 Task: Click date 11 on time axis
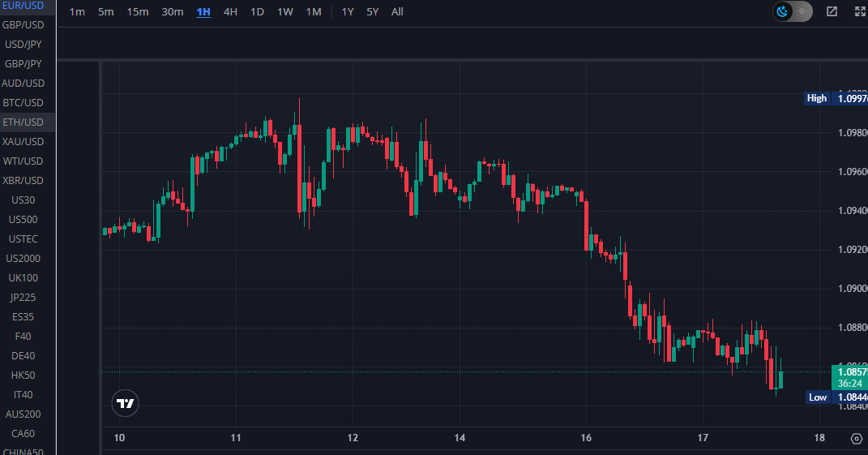[x=236, y=438]
